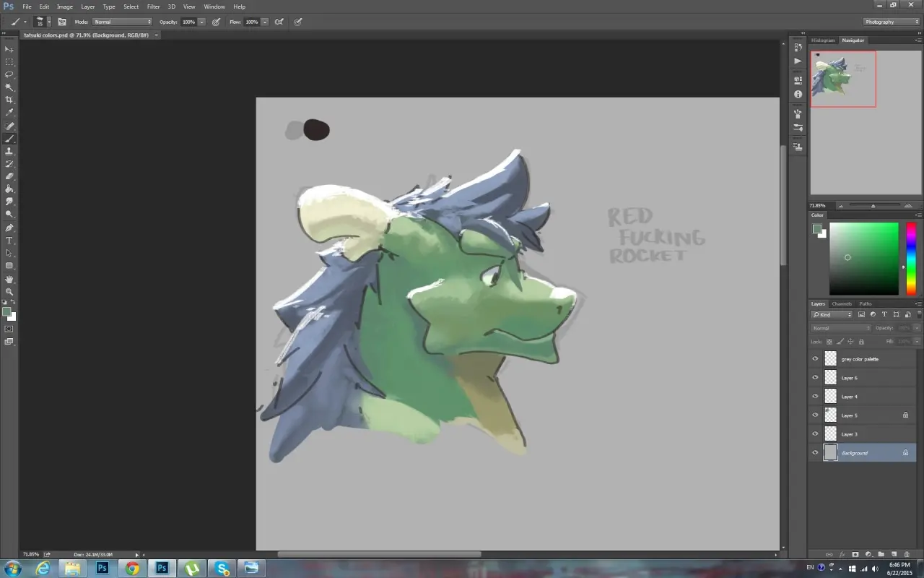Open the Flow slider dropdown
This screenshot has width=924, height=578.
(x=265, y=22)
